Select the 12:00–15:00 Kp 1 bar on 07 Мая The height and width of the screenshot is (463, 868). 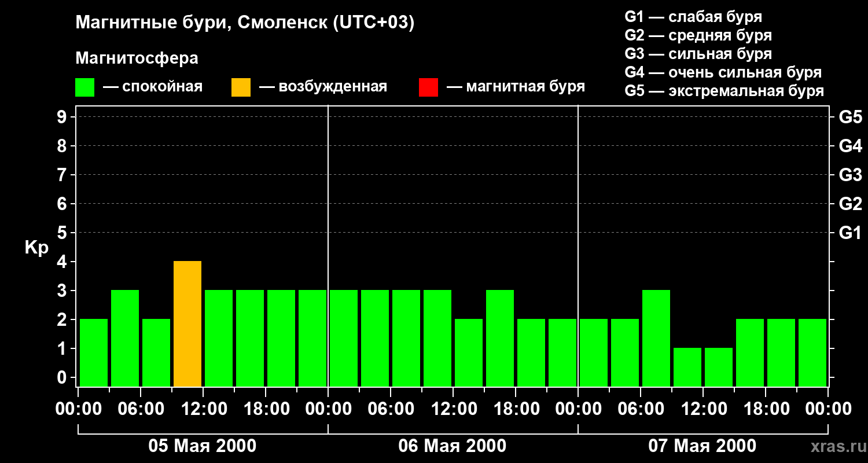[719, 367]
